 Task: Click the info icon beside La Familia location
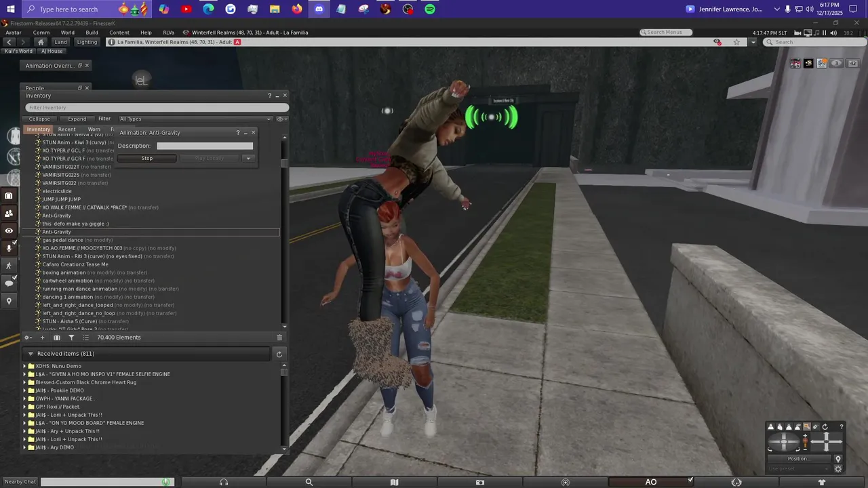click(112, 42)
